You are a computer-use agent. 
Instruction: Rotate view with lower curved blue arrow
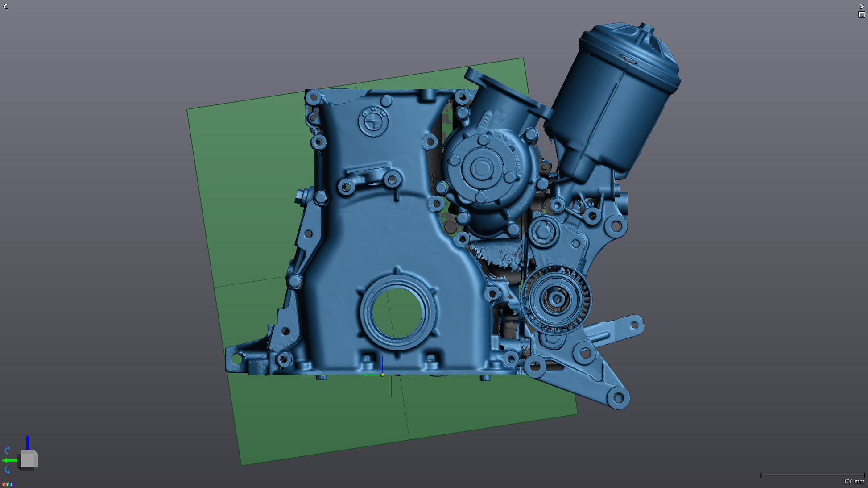click(7, 470)
